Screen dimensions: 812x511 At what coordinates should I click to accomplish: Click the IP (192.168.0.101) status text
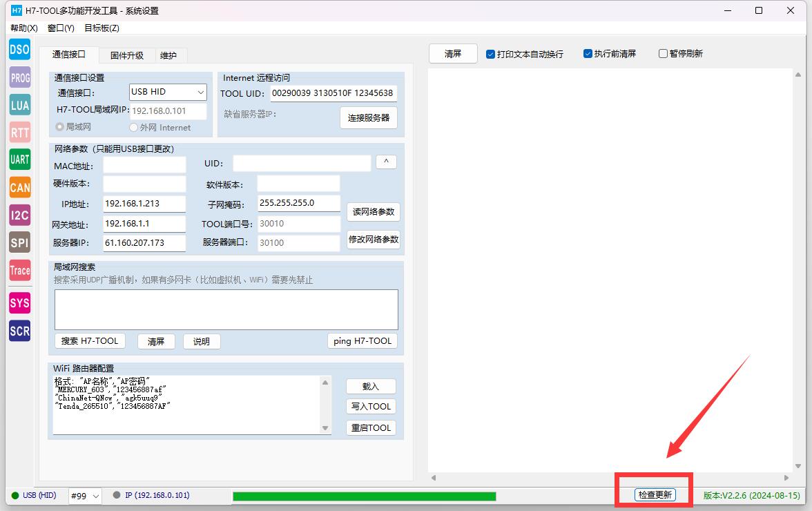tap(157, 496)
